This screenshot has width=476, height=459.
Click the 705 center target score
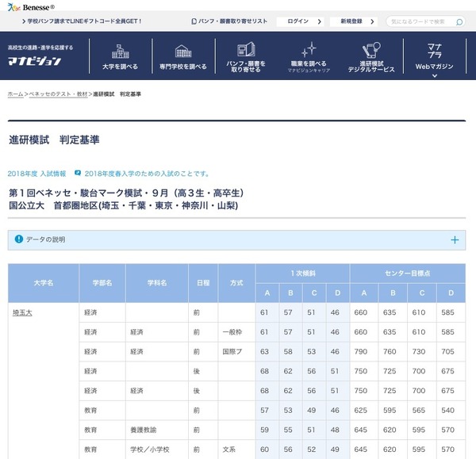(x=447, y=352)
